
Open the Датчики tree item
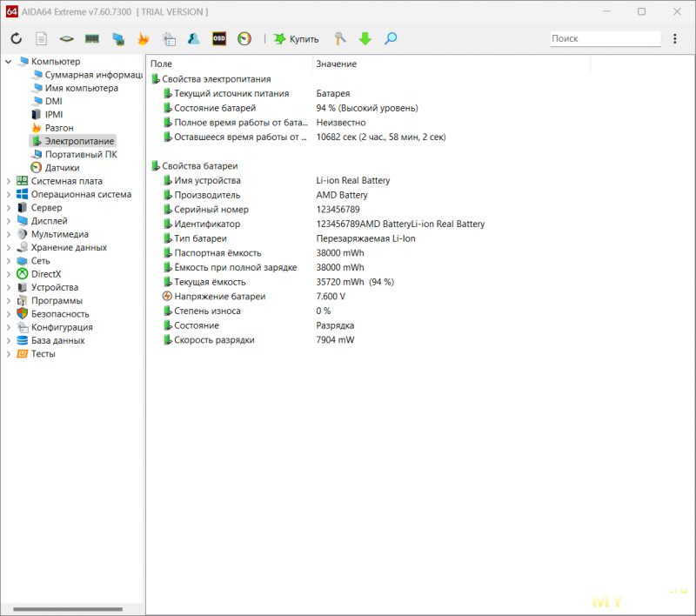coord(56,168)
